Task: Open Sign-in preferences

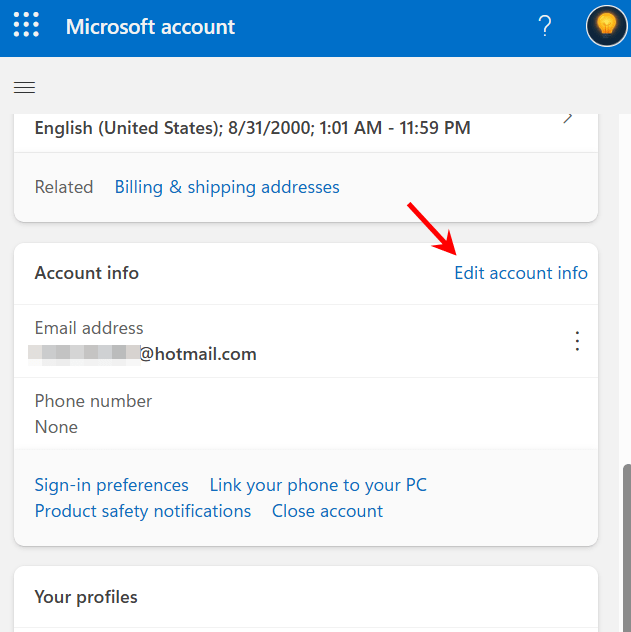Action: [112, 485]
